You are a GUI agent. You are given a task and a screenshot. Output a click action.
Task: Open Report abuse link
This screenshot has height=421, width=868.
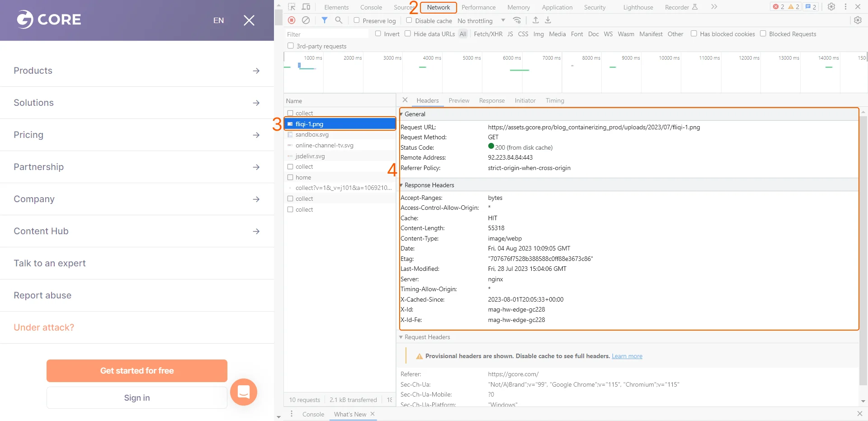pos(42,295)
